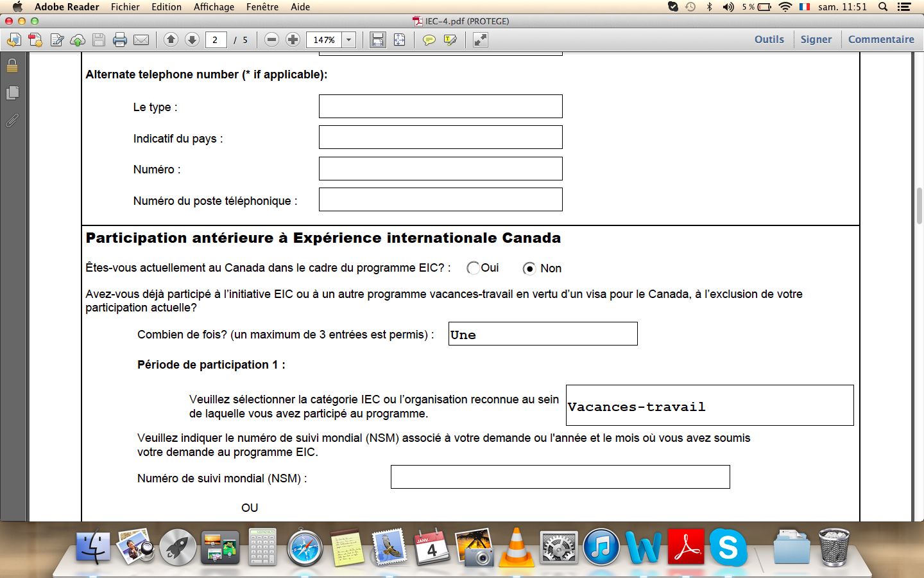Open the page thumbnails panel in sidebar
Screen dimensions: 924x578
pos(12,92)
